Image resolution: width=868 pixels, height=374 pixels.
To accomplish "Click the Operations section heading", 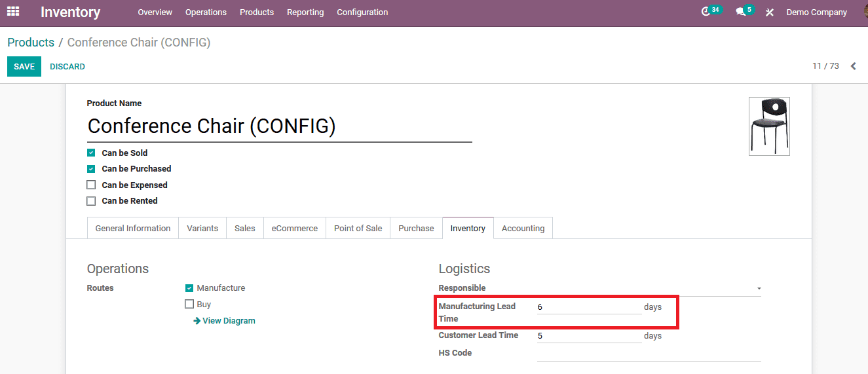I will (118, 269).
